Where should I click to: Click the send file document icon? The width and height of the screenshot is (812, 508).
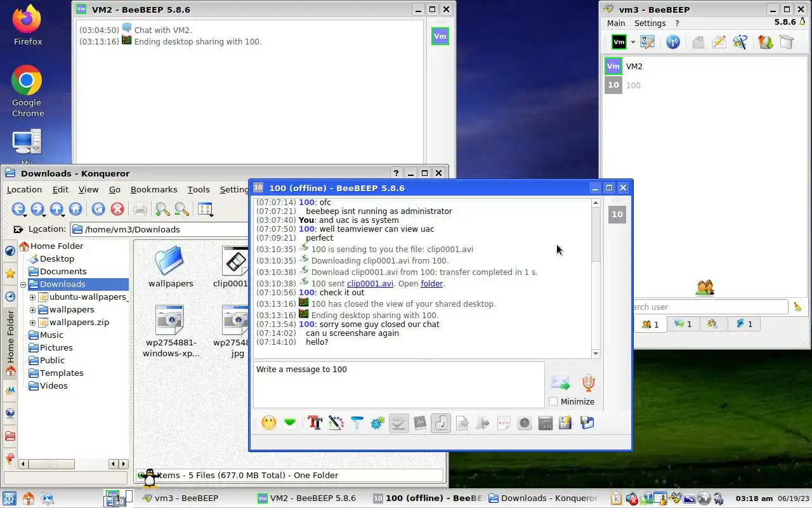(462, 423)
